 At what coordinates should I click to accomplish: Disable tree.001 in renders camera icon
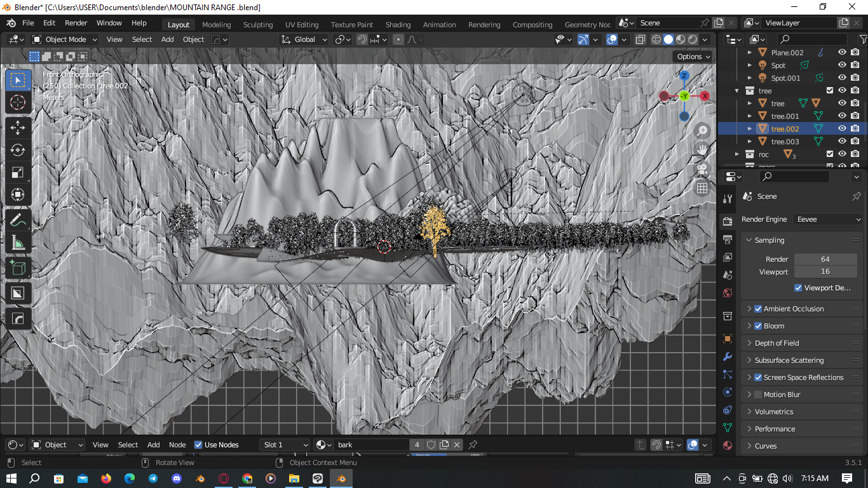click(x=855, y=116)
